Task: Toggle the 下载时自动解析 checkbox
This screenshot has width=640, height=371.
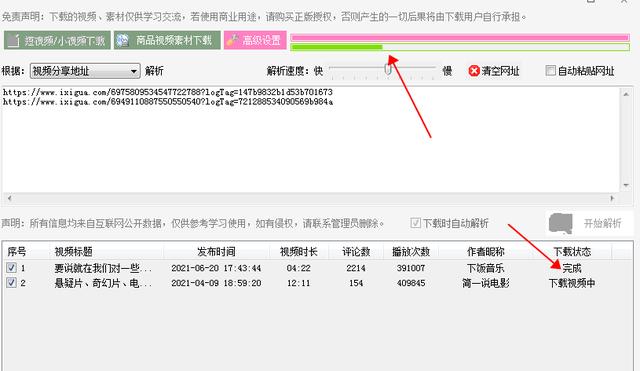Action: 416,223
